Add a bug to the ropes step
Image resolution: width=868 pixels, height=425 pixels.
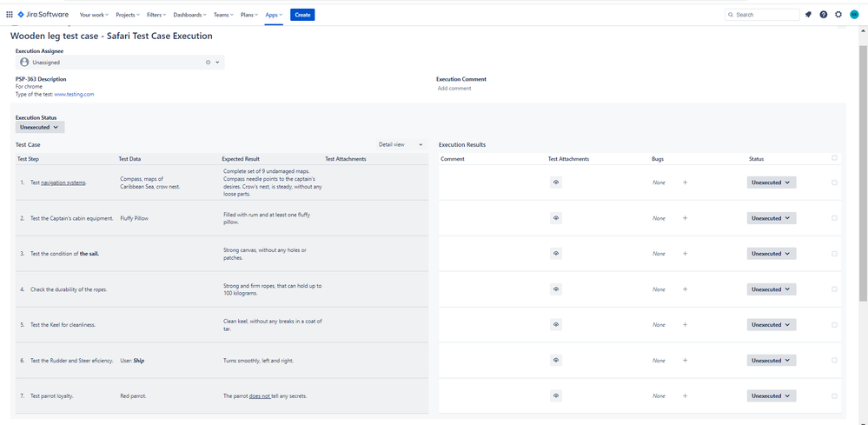(685, 289)
